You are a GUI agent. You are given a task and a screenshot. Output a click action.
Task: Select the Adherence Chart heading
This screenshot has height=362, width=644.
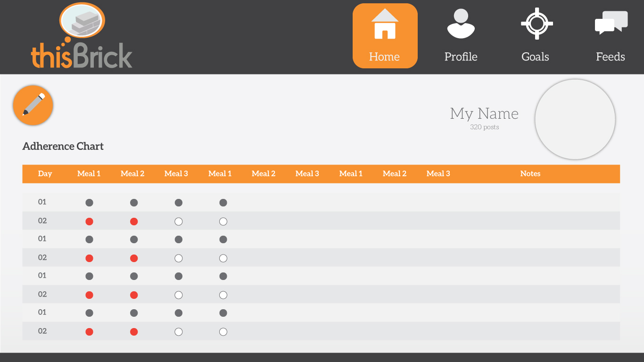point(63,146)
